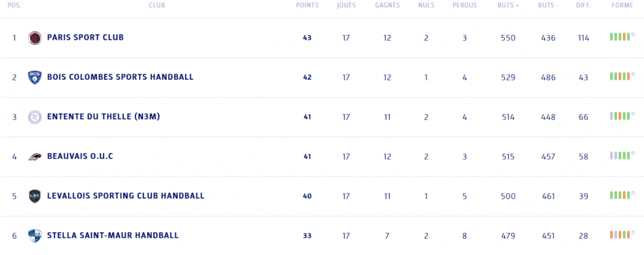Viewport: 644px width, 255px height.
Task: Select the Beauvais O.U.C club name
Action: pos(80,156)
